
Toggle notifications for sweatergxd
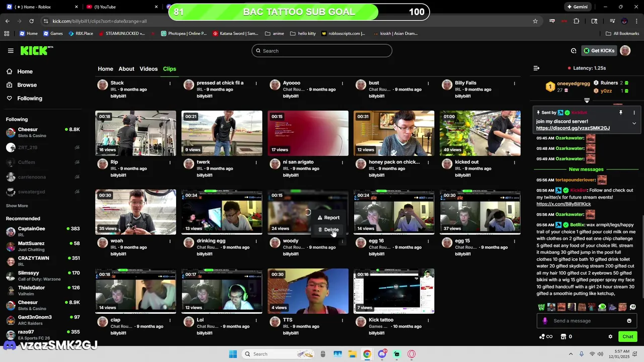coord(77,192)
